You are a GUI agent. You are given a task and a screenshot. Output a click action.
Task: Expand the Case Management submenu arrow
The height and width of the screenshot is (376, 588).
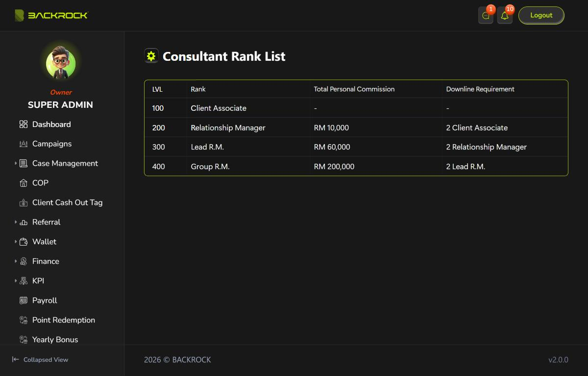[x=16, y=163]
